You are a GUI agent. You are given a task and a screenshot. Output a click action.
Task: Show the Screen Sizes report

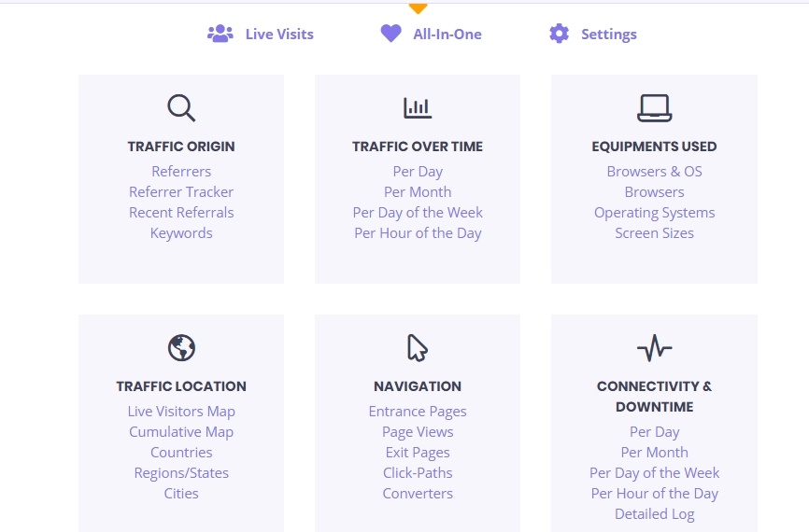pyautogui.click(x=654, y=233)
